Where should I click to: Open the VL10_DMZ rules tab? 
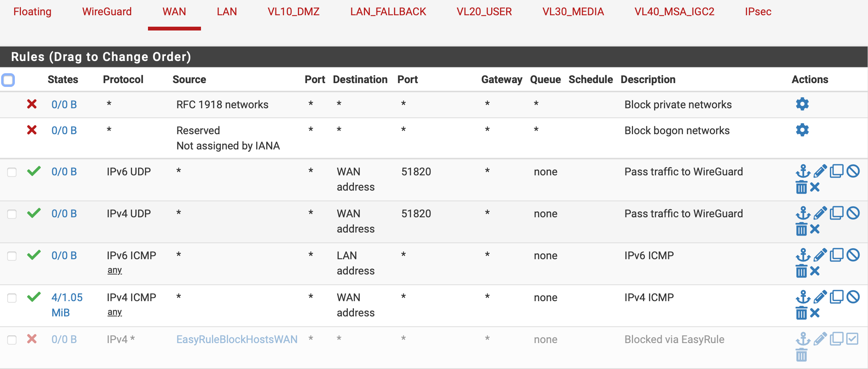(x=293, y=11)
